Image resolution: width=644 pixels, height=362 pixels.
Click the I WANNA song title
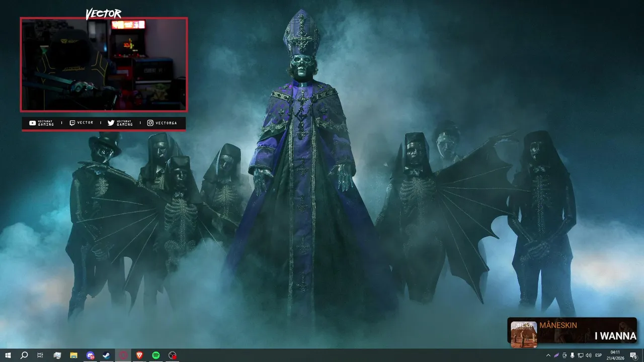(x=615, y=336)
